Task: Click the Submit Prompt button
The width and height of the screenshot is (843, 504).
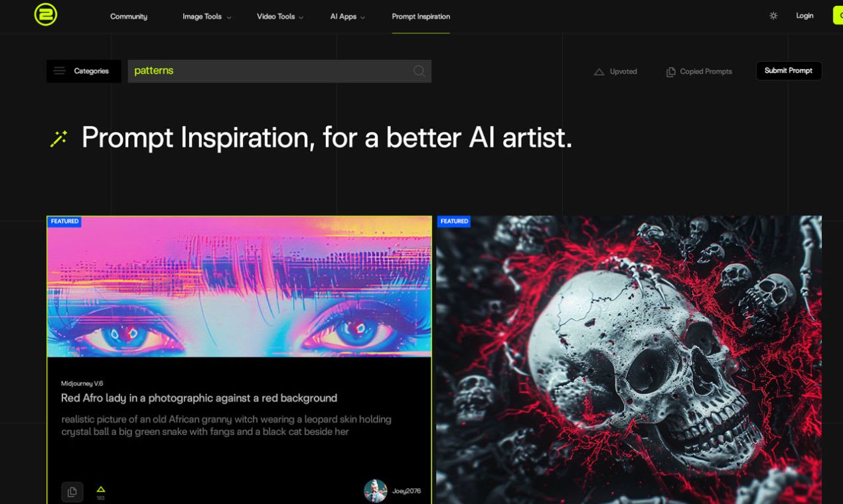Action: tap(789, 71)
